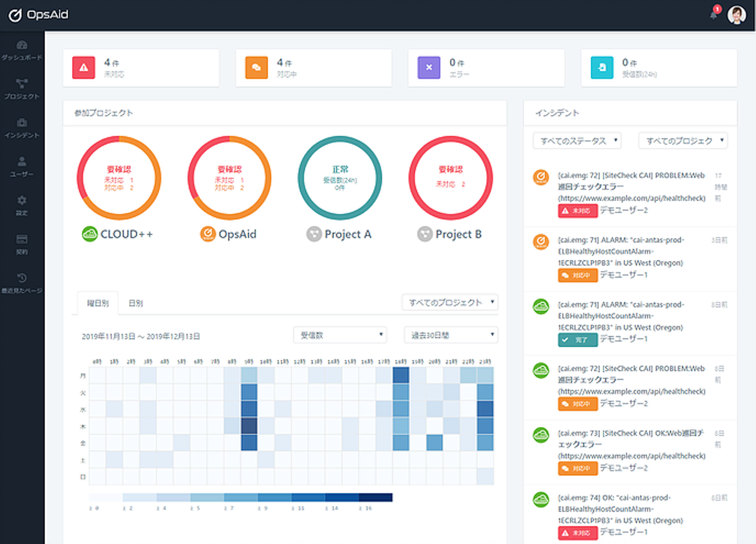Click OpsAid icon of 3日前 ALARM incident

(x=541, y=242)
